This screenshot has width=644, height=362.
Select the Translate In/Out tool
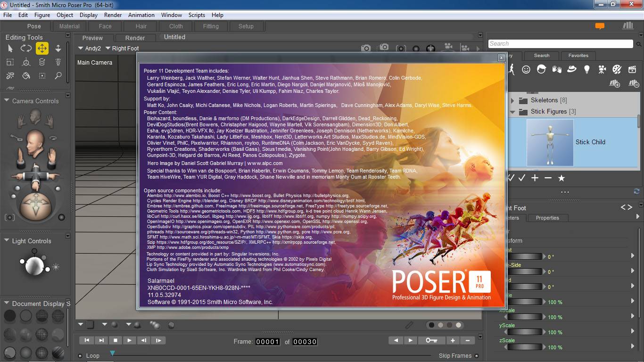pyautogui.click(x=58, y=48)
